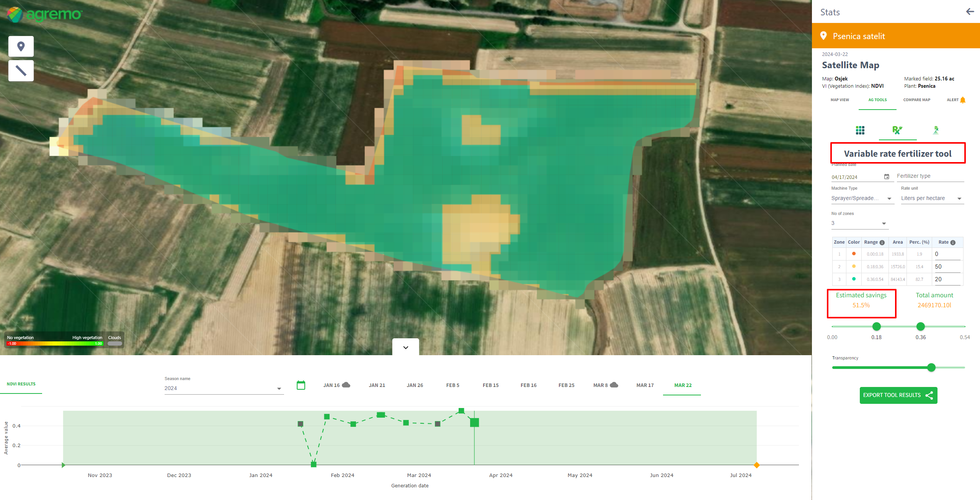Open the grid zoning tool icon

(x=860, y=130)
